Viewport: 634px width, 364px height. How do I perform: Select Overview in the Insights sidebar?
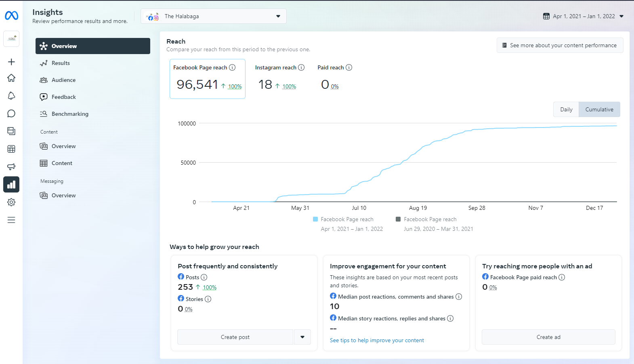point(93,46)
